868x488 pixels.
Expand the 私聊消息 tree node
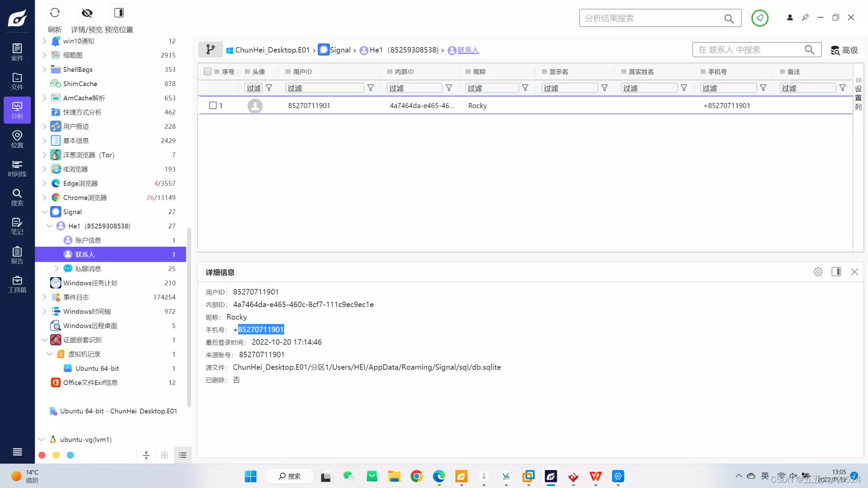click(57, 269)
